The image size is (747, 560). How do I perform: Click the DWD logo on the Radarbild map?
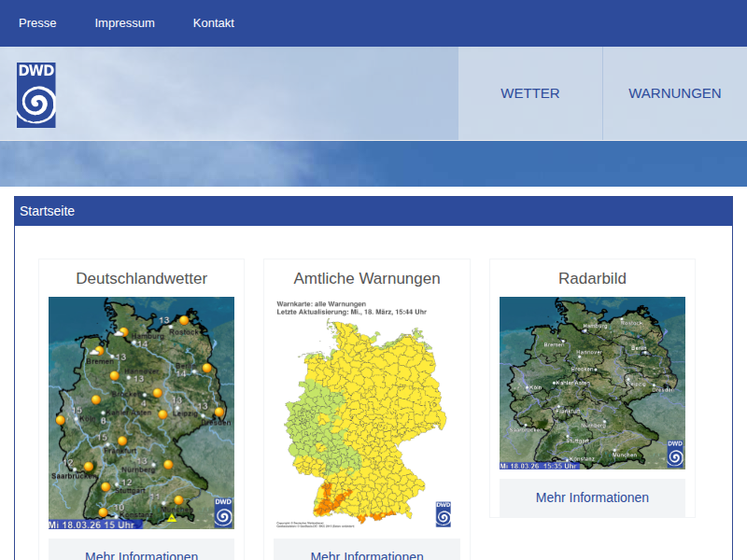(x=674, y=453)
